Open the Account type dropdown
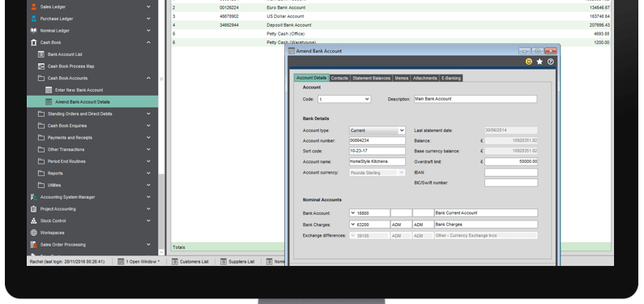 click(401, 131)
